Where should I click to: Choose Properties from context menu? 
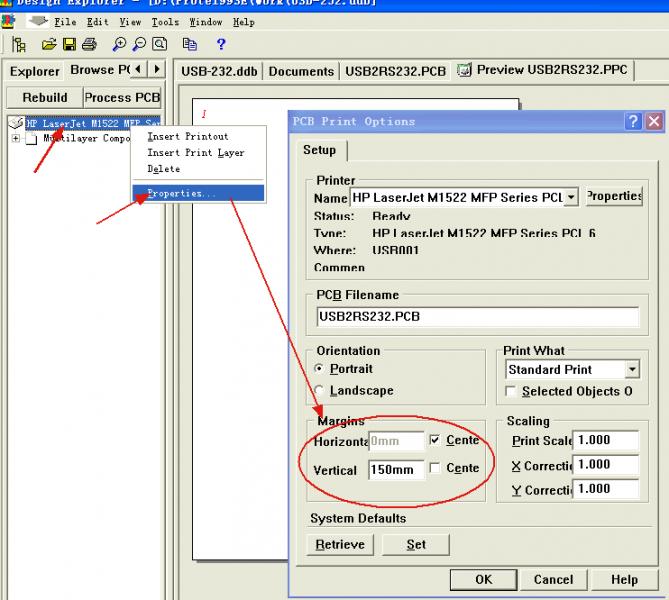click(x=198, y=193)
